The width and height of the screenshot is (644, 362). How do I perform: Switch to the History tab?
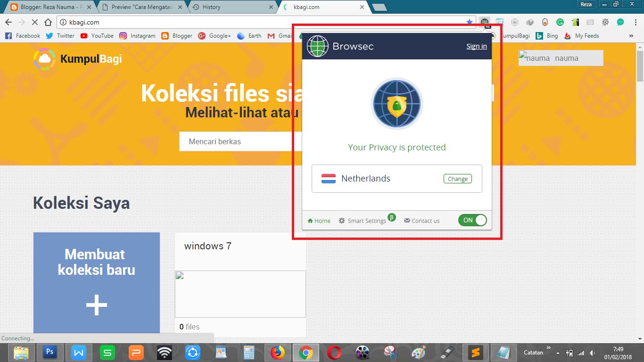click(x=231, y=7)
